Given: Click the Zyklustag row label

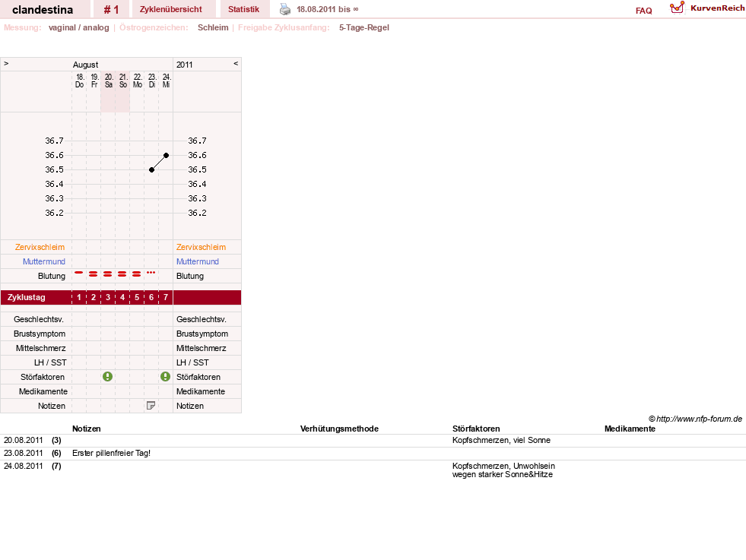Looking at the screenshot, I should click(x=27, y=297).
